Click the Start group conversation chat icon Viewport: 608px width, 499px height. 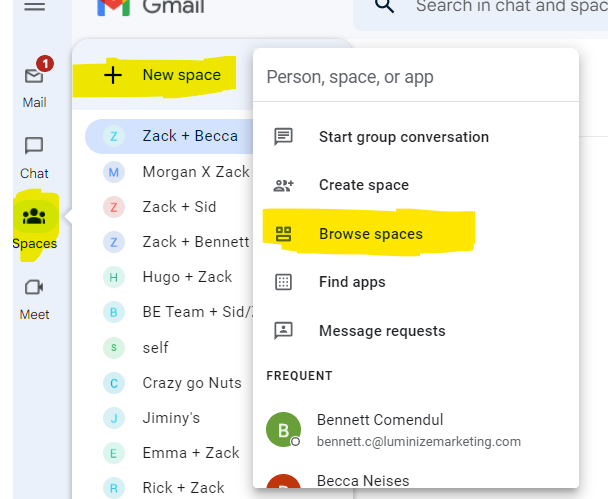click(283, 137)
